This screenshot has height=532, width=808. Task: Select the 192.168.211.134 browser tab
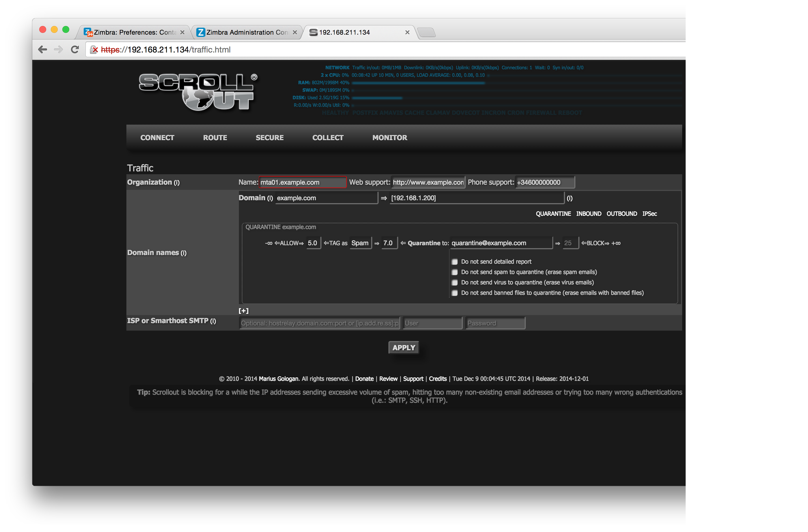359,32
